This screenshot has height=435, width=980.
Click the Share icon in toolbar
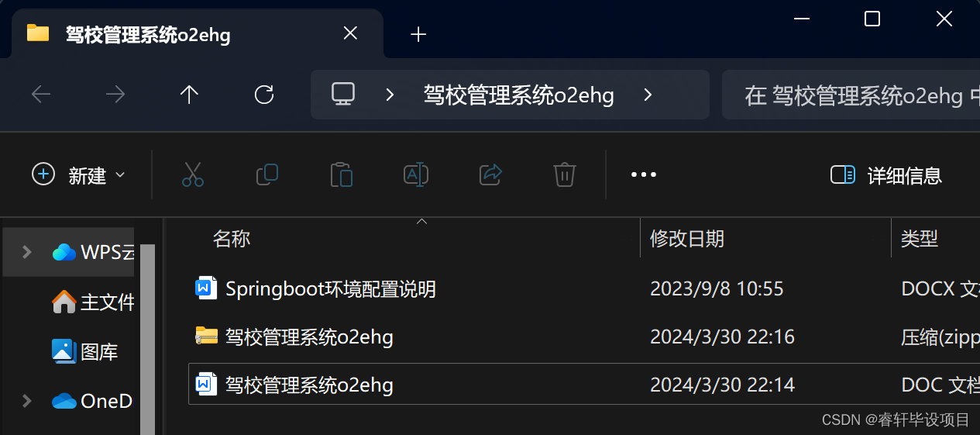coord(491,174)
